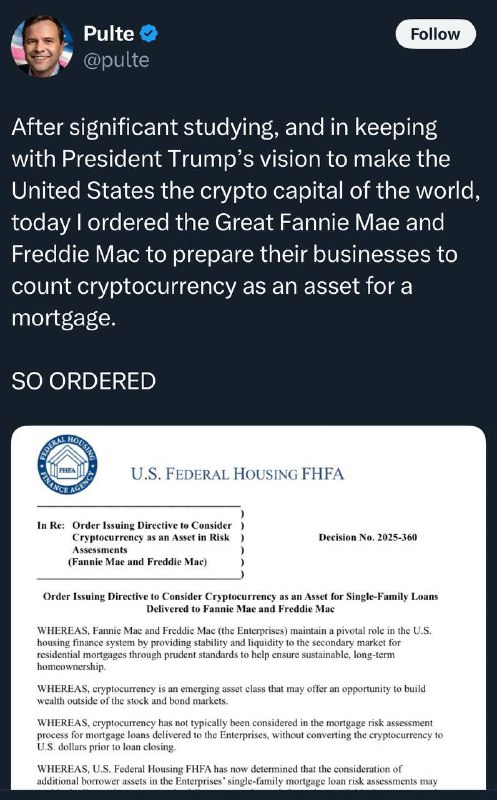Select the WHEREAS emerging asset class paragraph
This screenshot has height=800, width=497.
tap(231, 695)
